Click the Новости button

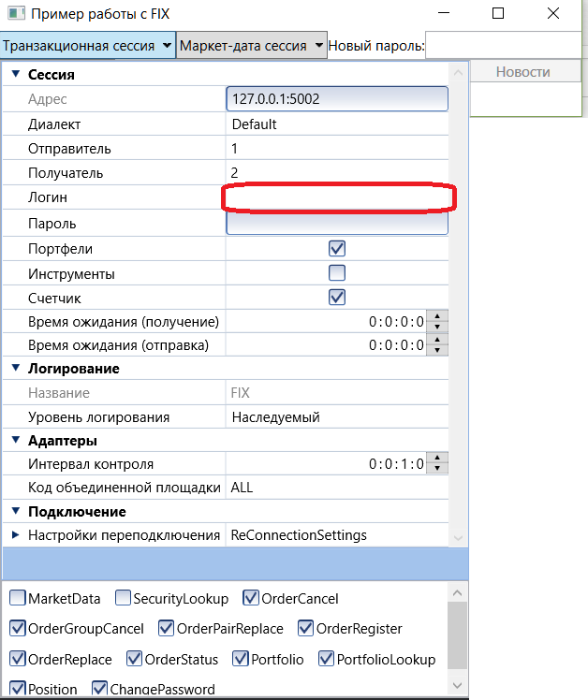coord(522,72)
